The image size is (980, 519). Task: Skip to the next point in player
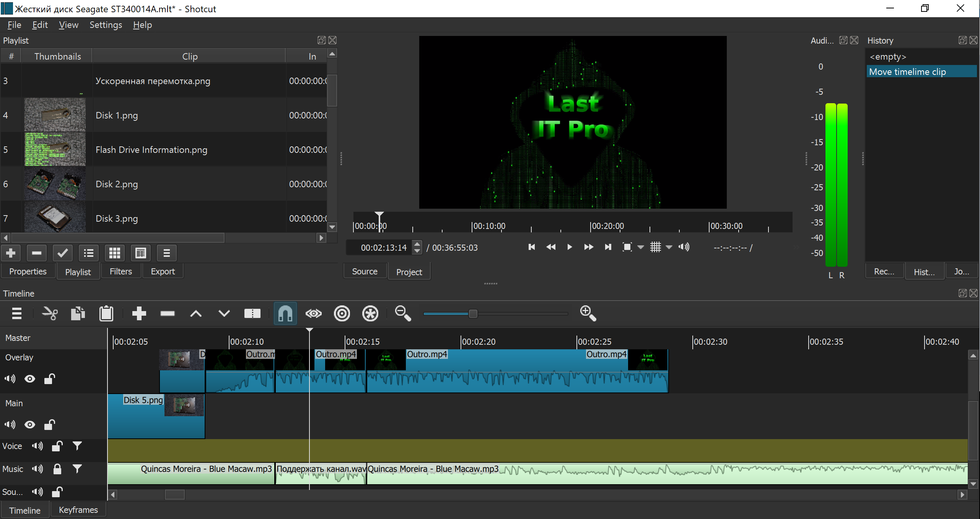608,247
